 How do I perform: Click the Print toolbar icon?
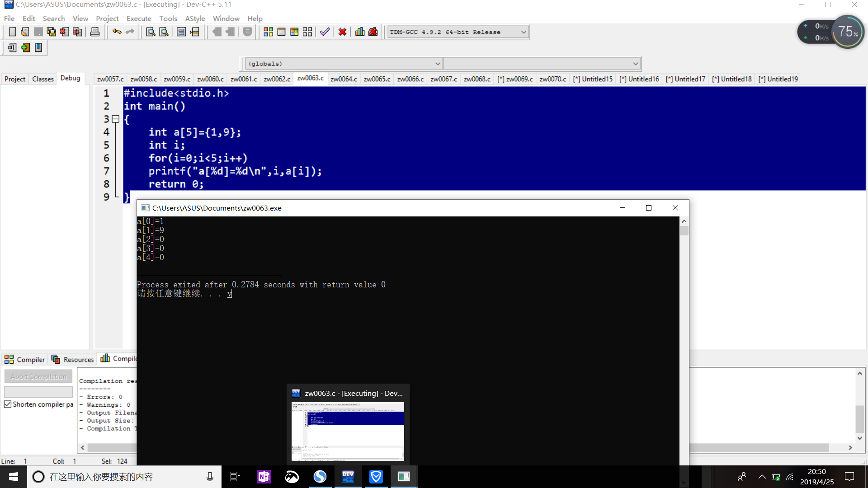95,32
